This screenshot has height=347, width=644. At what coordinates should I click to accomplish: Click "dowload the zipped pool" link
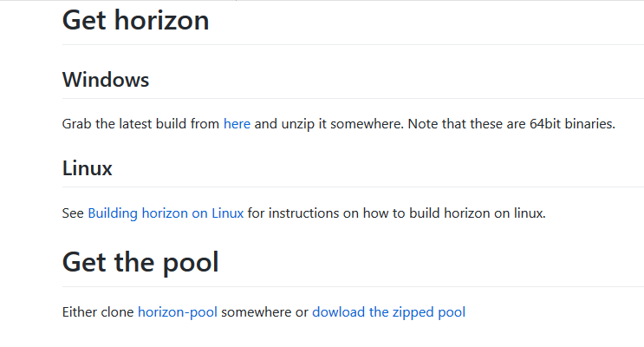[x=388, y=312]
